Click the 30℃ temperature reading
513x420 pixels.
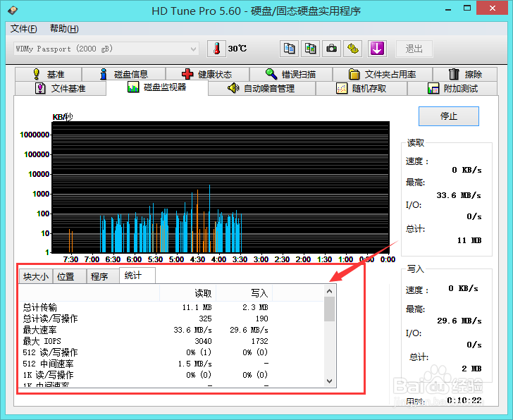pyautogui.click(x=237, y=49)
